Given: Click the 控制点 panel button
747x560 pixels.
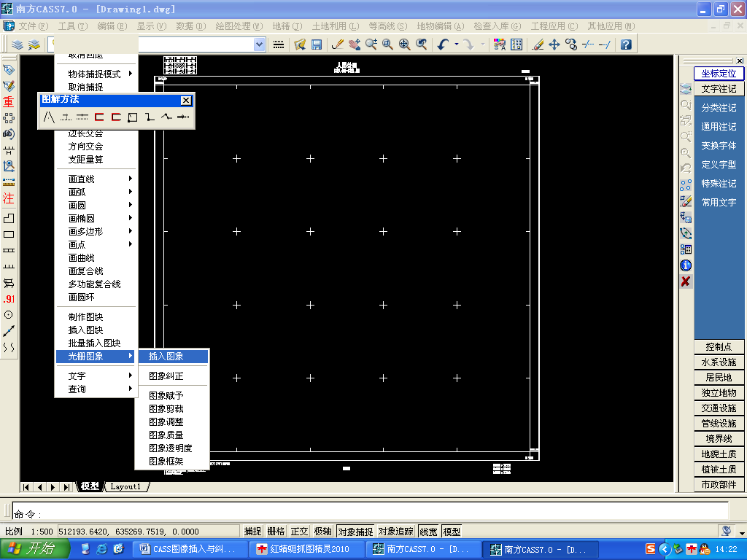Looking at the screenshot, I should click(719, 347).
